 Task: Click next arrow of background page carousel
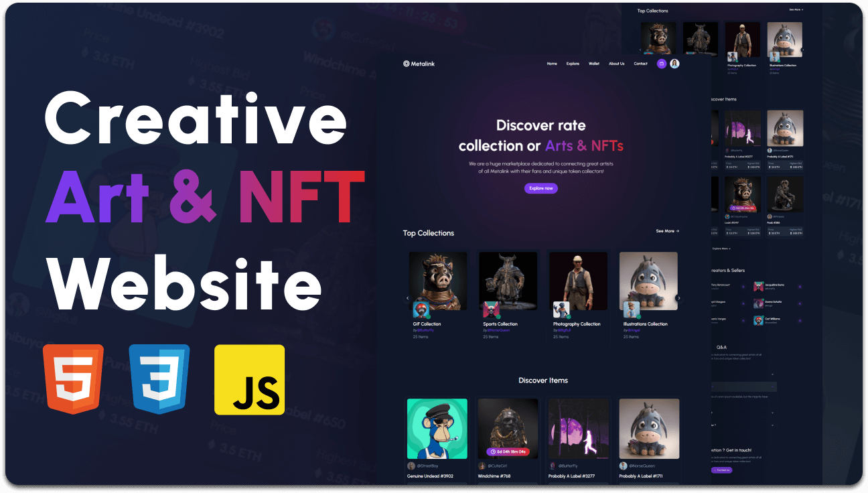[x=802, y=50]
